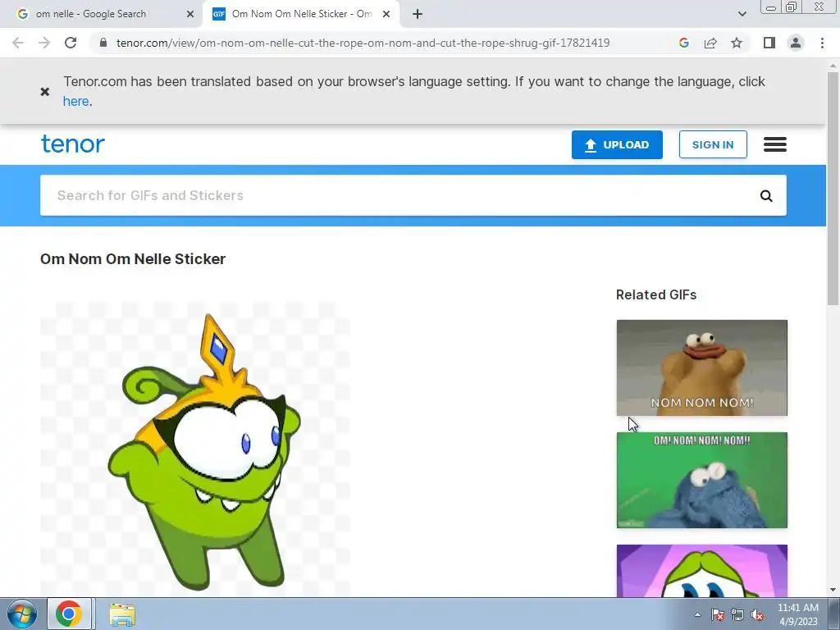Click the network tray icon
Viewport: 840px width, 630px height.
point(737,614)
